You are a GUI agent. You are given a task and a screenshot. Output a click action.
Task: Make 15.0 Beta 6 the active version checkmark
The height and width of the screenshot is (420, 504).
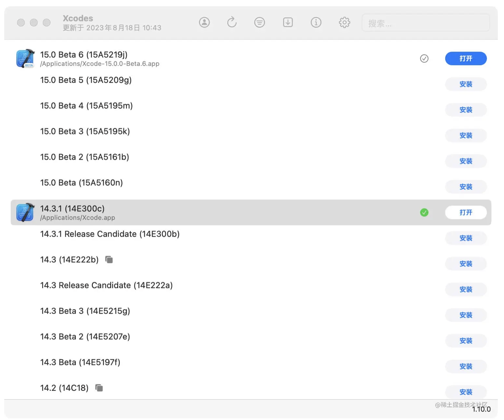[x=424, y=58]
